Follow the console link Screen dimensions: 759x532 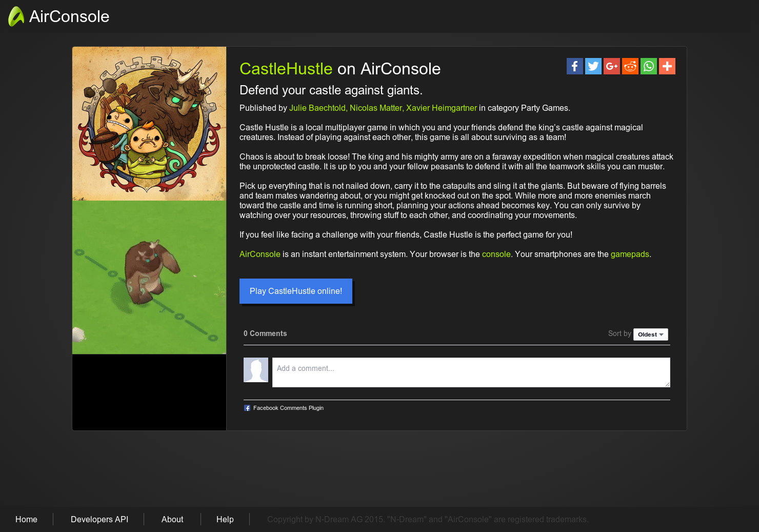pyautogui.click(x=496, y=254)
